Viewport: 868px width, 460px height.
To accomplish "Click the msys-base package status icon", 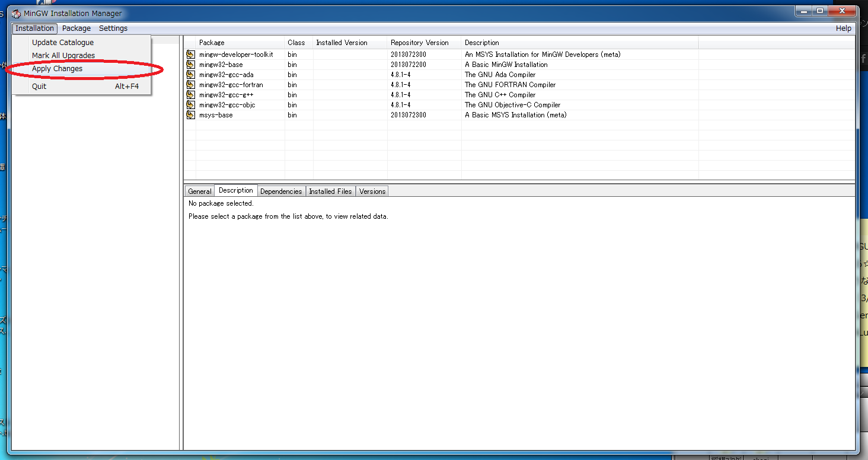I will tap(190, 115).
